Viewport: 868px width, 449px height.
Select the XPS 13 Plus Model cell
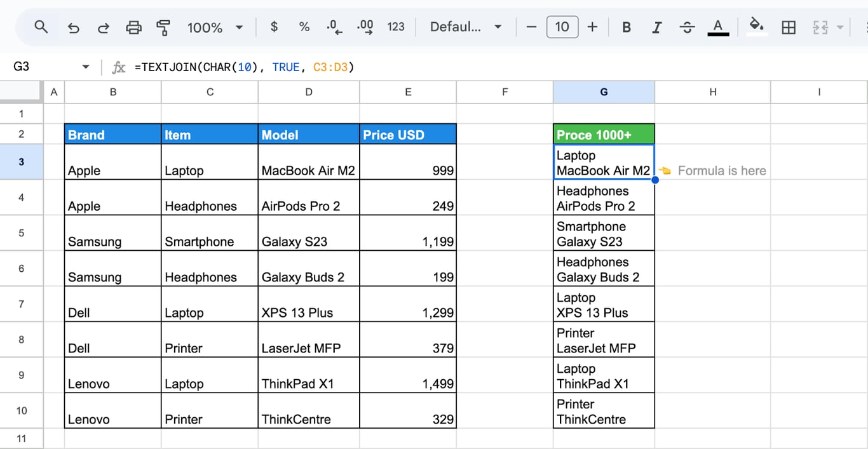(x=309, y=304)
